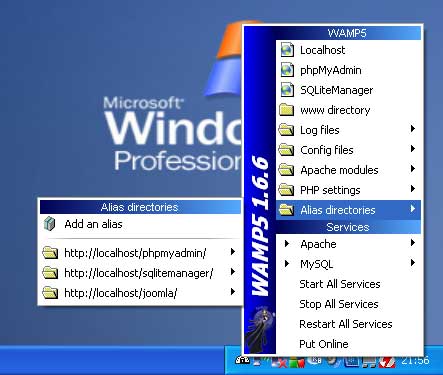This screenshot has width=443, height=375.
Task: Click the Apache modules folder icon
Action: [286, 170]
